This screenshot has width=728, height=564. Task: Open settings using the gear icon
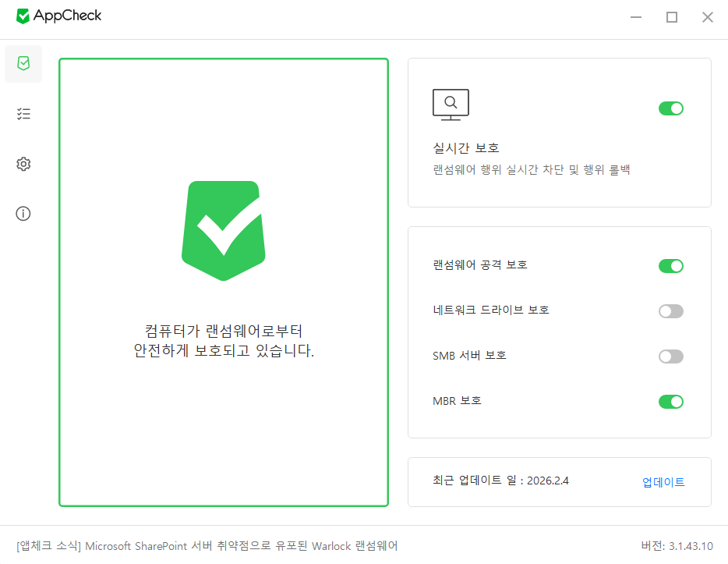pyautogui.click(x=23, y=164)
